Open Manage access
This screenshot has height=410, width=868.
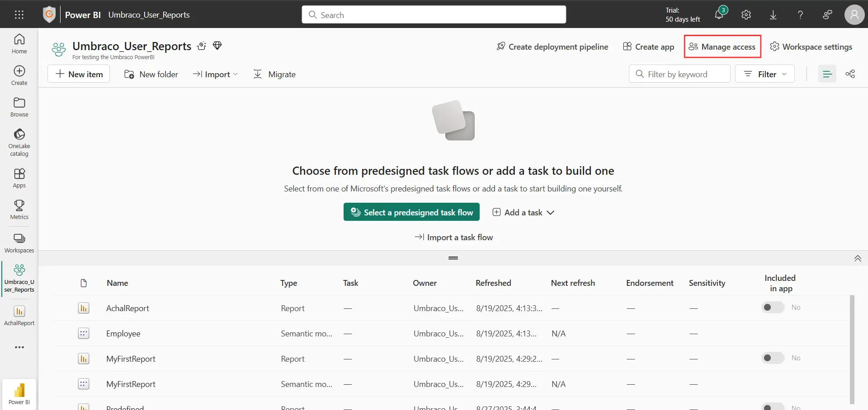[x=722, y=47]
